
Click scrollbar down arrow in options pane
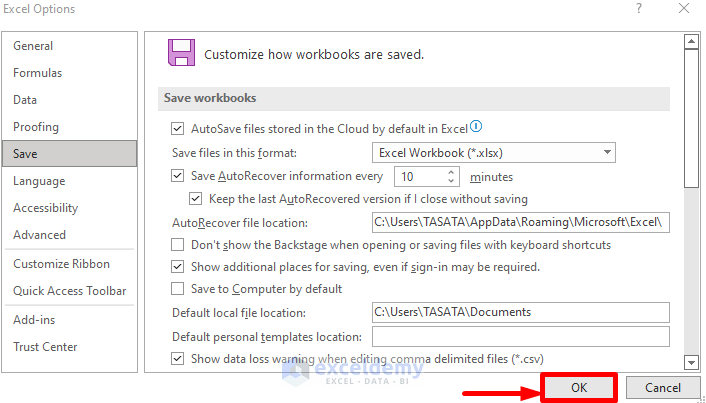[690, 362]
